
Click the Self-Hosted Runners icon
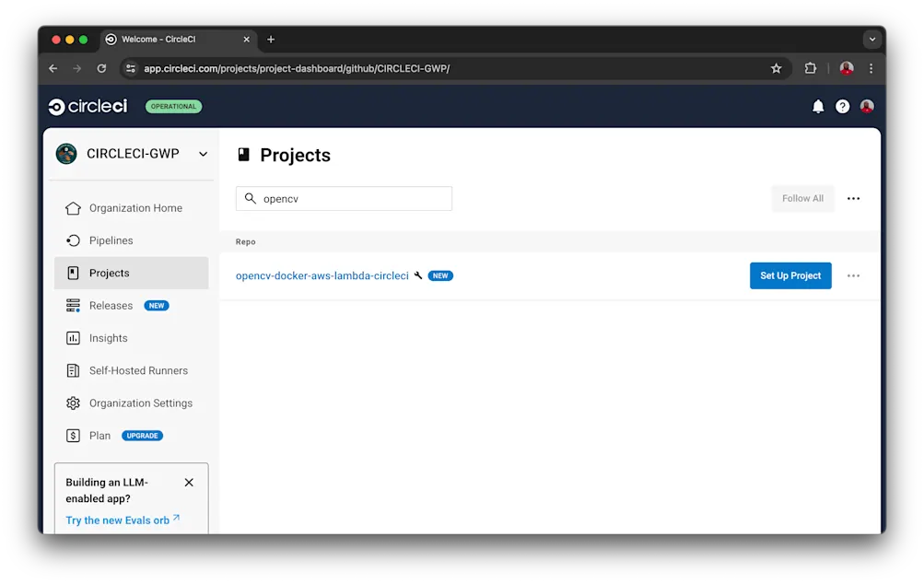[74, 370]
